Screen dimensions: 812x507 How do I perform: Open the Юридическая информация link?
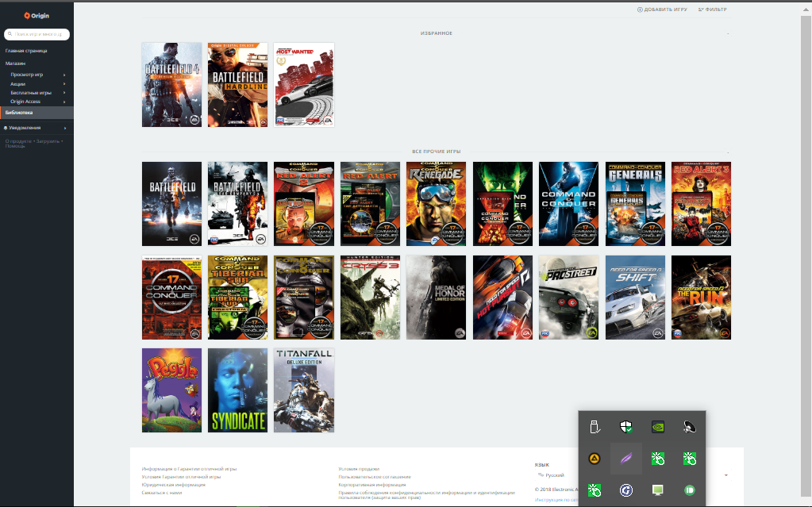[x=173, y=485]
